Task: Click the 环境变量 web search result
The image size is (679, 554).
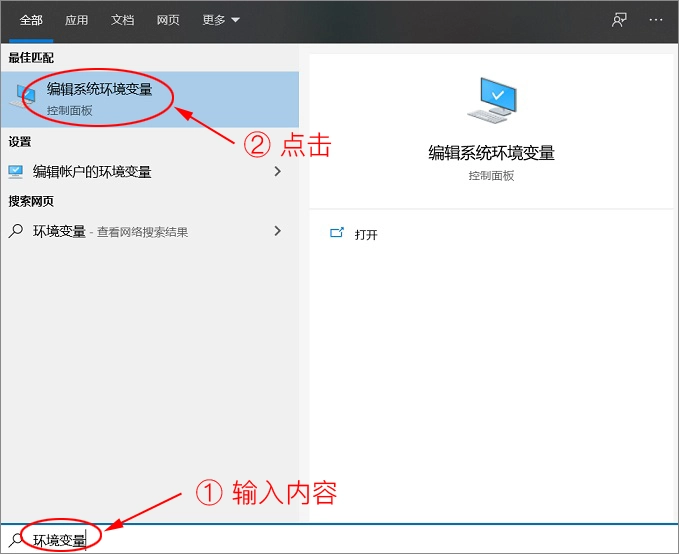Action: (150, 231)
